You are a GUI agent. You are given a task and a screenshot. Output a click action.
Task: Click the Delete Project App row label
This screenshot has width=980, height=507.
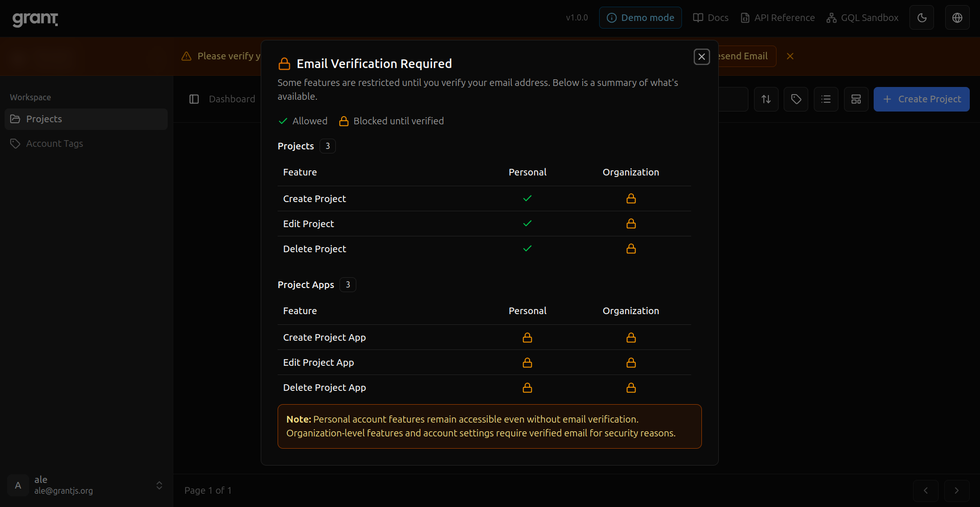[x=325, y=388]
